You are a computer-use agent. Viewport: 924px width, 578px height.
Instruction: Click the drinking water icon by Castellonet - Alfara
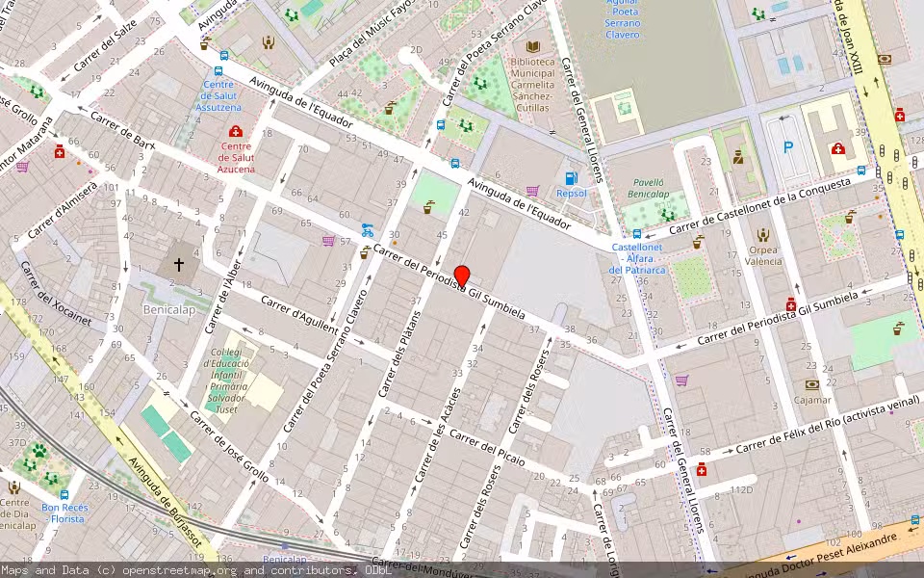tap(698, 242)
